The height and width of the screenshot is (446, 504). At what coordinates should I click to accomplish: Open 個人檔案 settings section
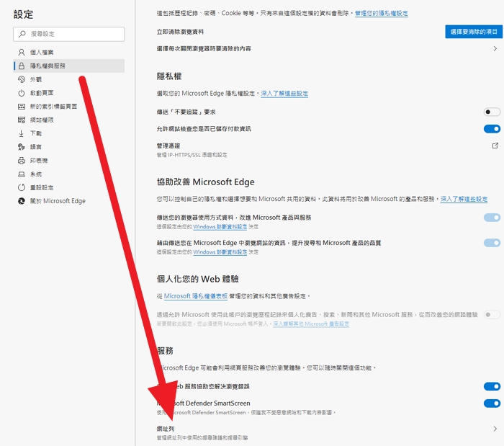click(x=69, y=52)
